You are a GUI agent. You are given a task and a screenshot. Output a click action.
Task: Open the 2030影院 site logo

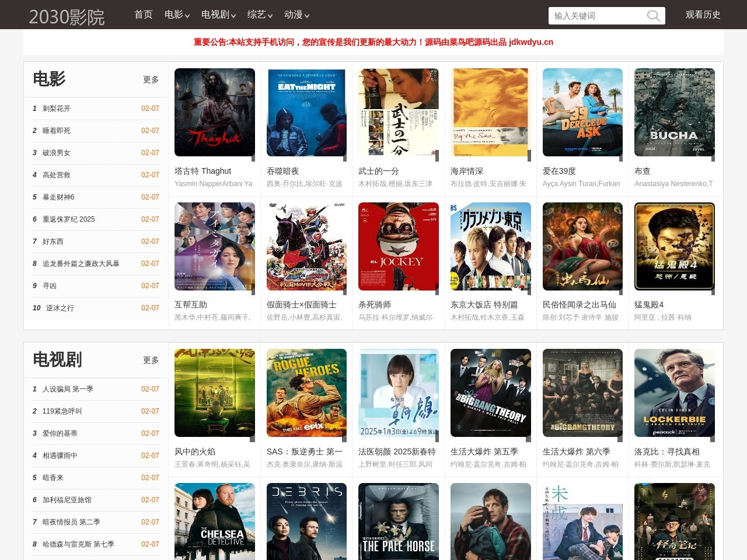tap(67, 16)
